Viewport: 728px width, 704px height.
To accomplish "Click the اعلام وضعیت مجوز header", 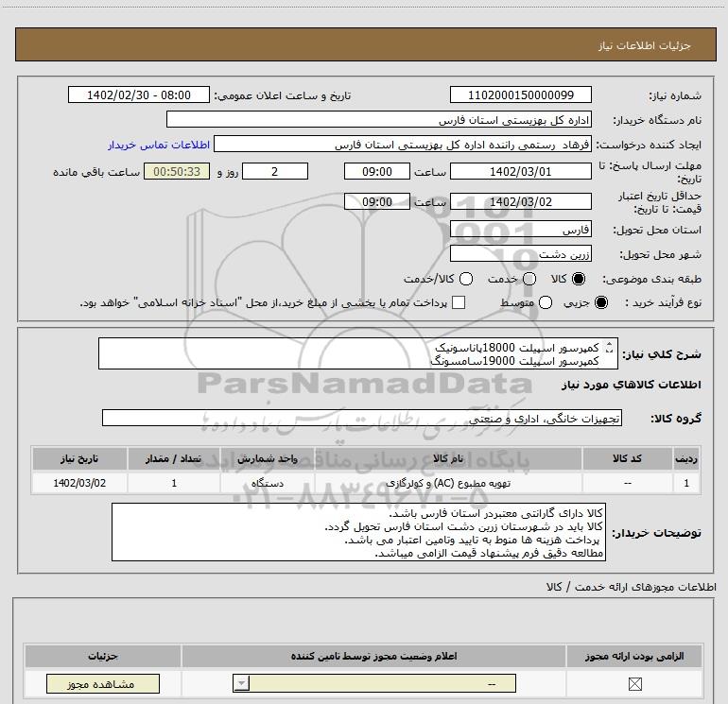I will [373, 656].
